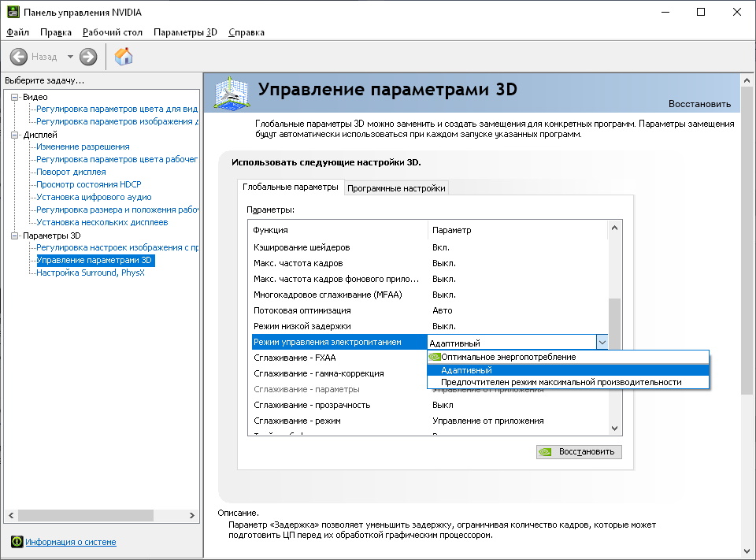Select 'Оптимальное энергопотребление' option
Viewport: 756px width, 560px height.
[568, 357]
